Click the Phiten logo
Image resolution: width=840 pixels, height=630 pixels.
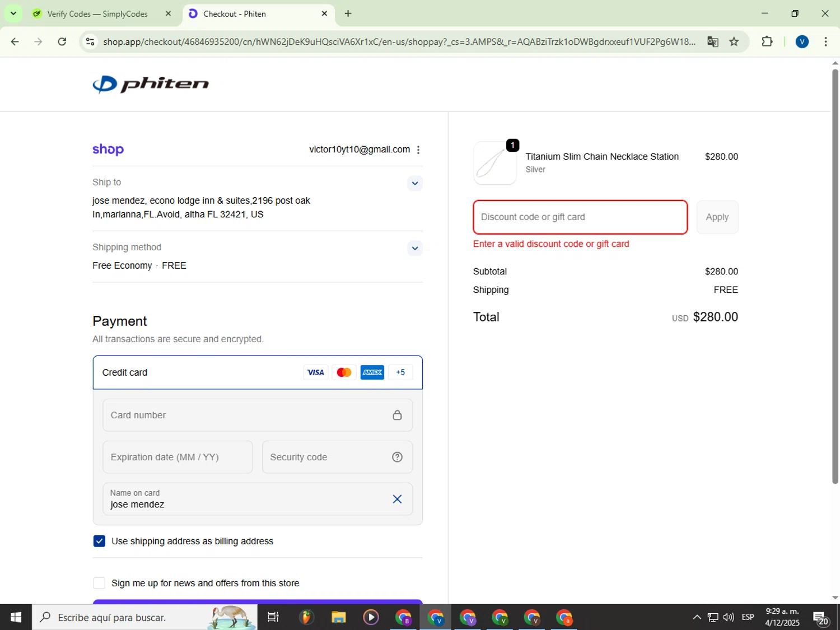151,84
